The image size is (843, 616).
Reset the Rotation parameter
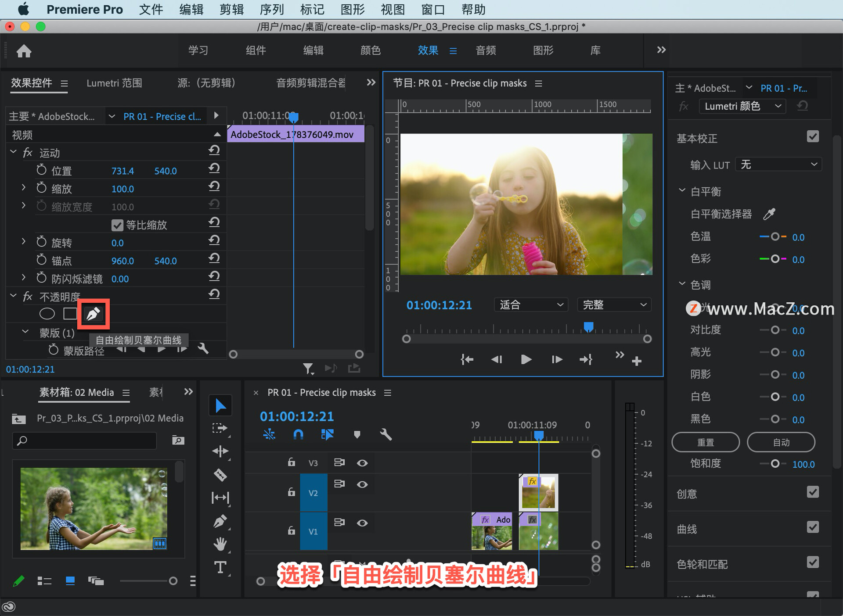pyautogui.click(x=214, y=240)
